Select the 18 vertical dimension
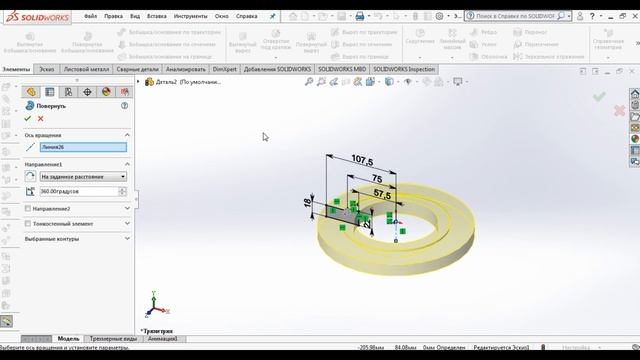The height and width of the screenshot is (360, 640). pyautogui.click(x=307, y=202)
